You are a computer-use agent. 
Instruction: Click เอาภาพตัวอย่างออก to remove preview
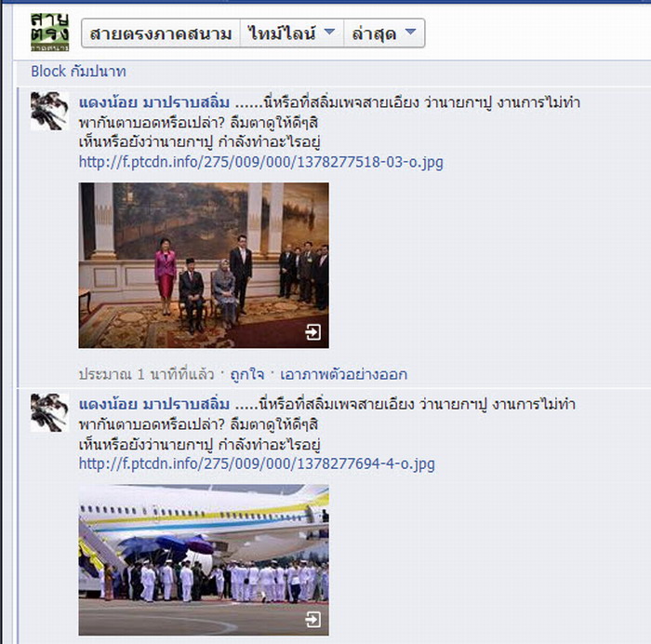click(344, 374)
